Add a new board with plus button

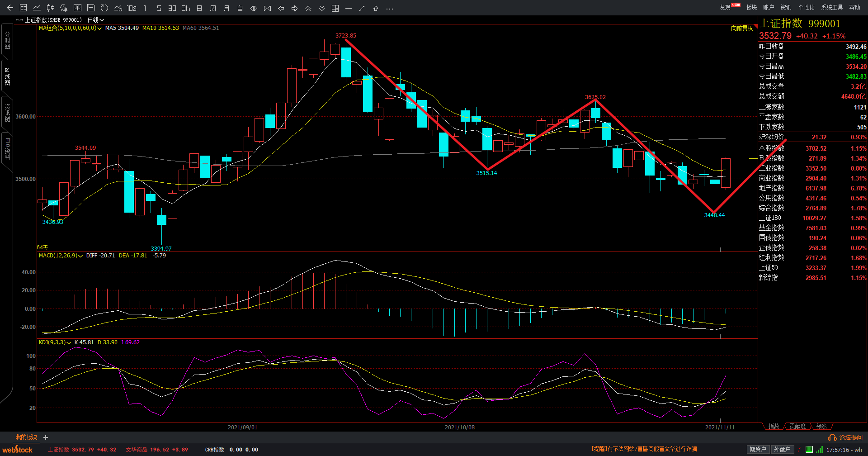click(x=46, y=437)
